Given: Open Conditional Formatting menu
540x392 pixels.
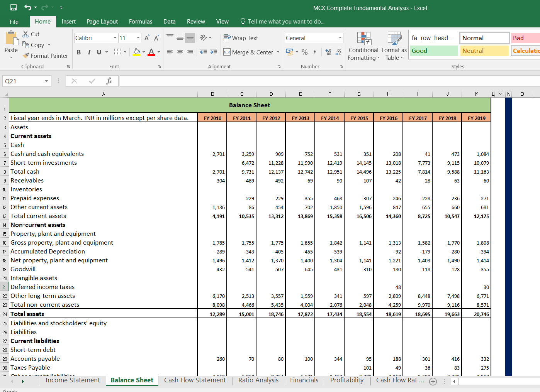Looking at the screenshot, I should point(363,46).
